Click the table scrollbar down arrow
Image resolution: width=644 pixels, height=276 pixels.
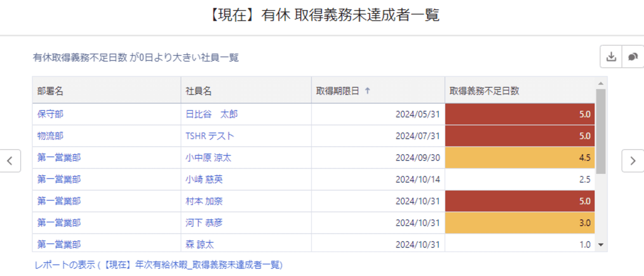[600, 245]
